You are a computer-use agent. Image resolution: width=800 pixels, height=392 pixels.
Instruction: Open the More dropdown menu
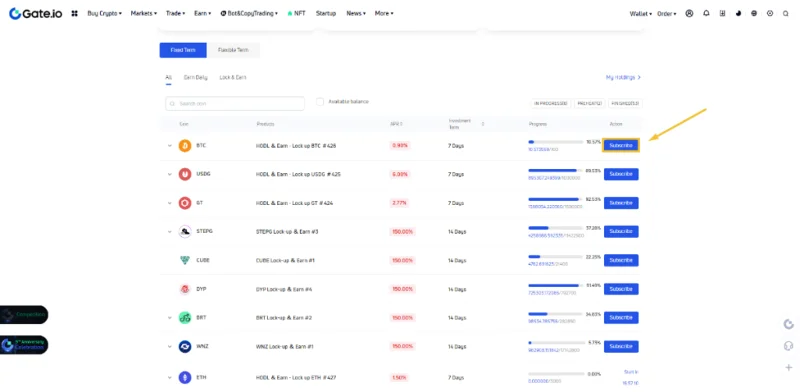coord(384,14)
